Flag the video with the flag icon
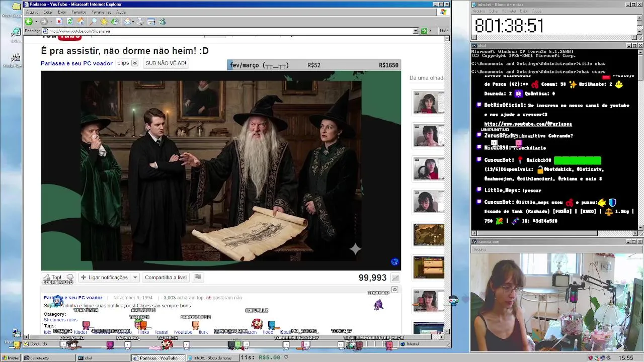This screenshot has width=644, height=362. [198, 277]
